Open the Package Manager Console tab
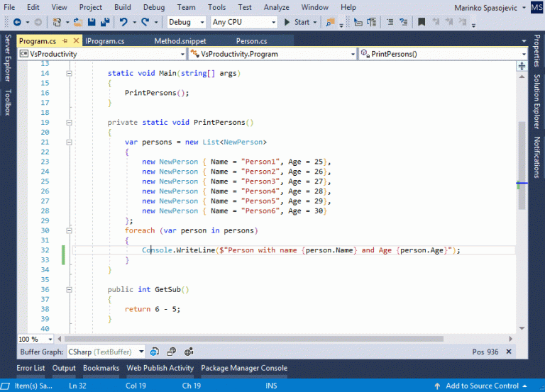This screenshot has height=392, width=545. [244, 368]
